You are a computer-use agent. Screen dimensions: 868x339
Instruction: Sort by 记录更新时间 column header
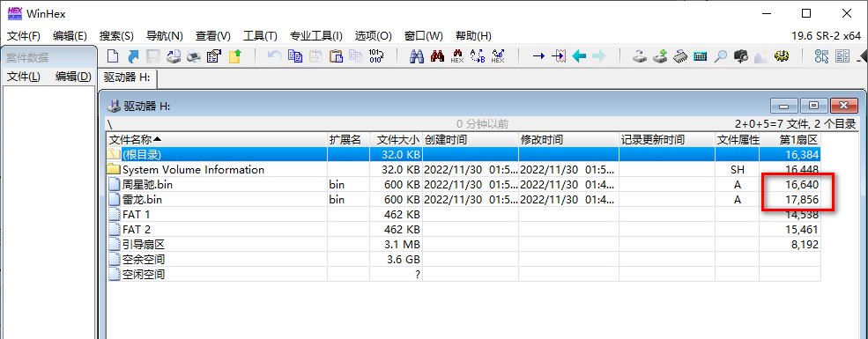click(x=666, y=139)
